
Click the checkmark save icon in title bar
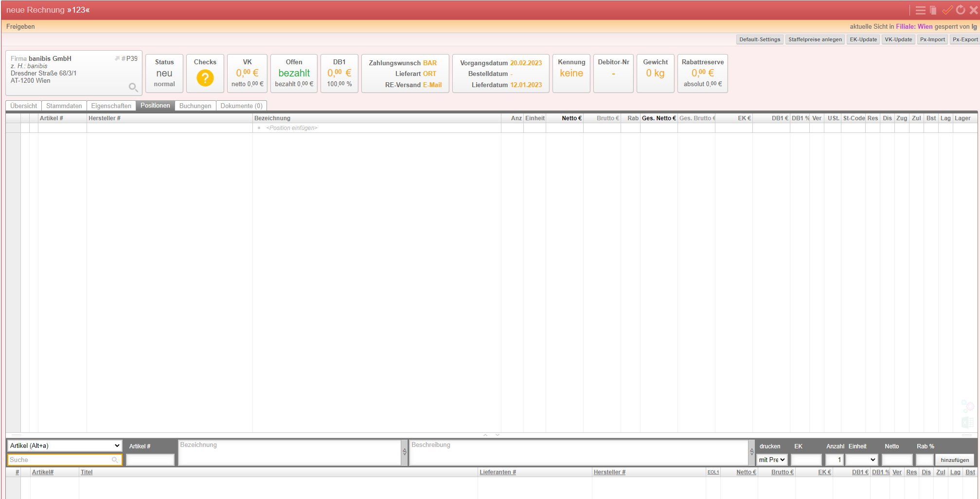pyautogui.click(x=947, y=10)
